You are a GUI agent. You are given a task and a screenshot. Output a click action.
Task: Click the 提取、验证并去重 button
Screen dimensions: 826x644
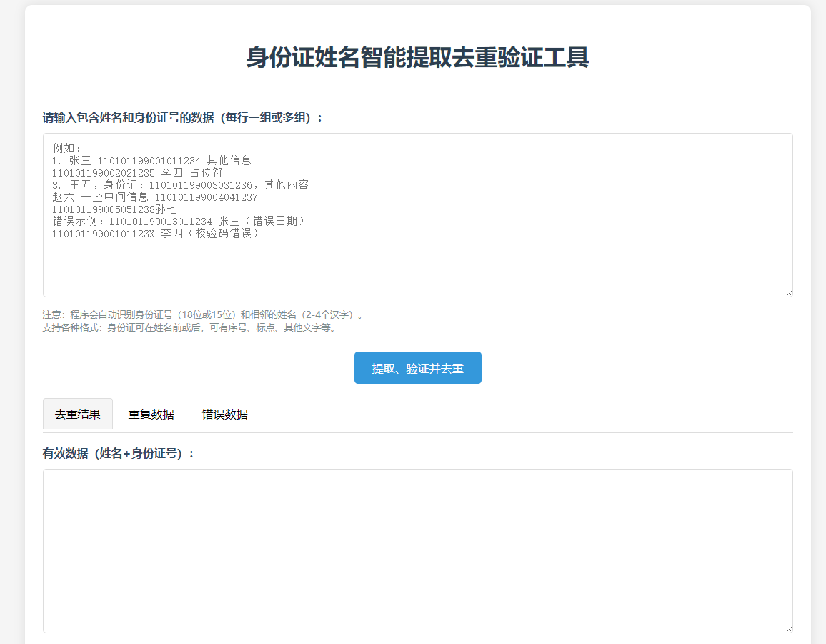pyautogui.click(x=417, y=367)
